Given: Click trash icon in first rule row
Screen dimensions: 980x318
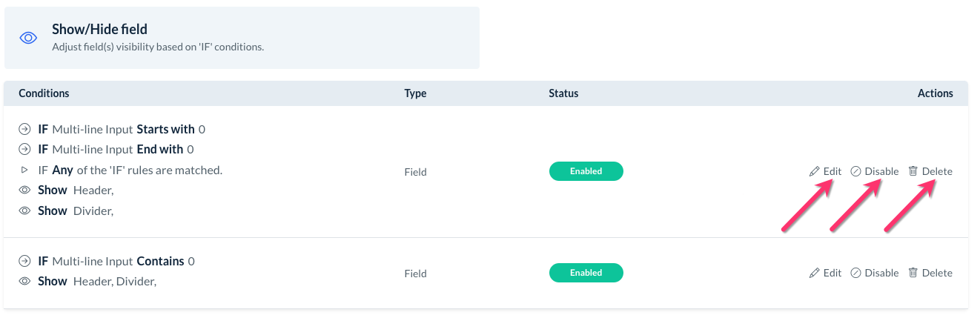Looking at the screenshot, I should (913, 171).
